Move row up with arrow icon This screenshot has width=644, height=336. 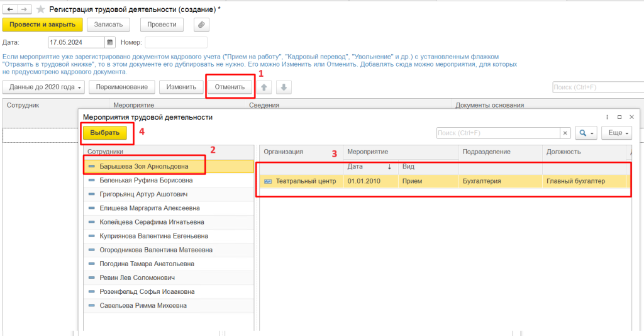[x=264, y=87]
